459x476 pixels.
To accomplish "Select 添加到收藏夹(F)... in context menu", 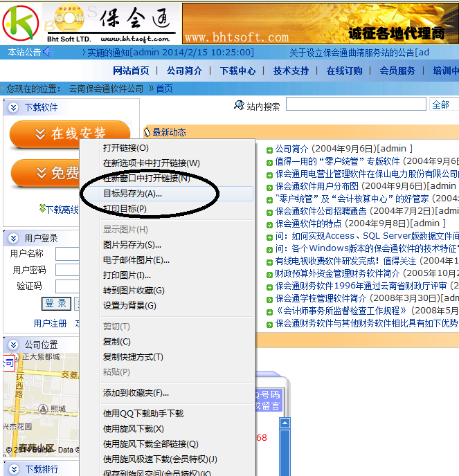I will [136, 393].
